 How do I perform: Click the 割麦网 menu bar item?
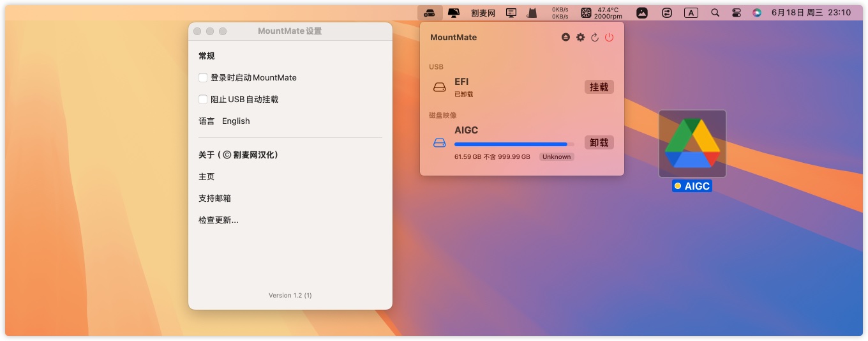(x=483, y=13)
